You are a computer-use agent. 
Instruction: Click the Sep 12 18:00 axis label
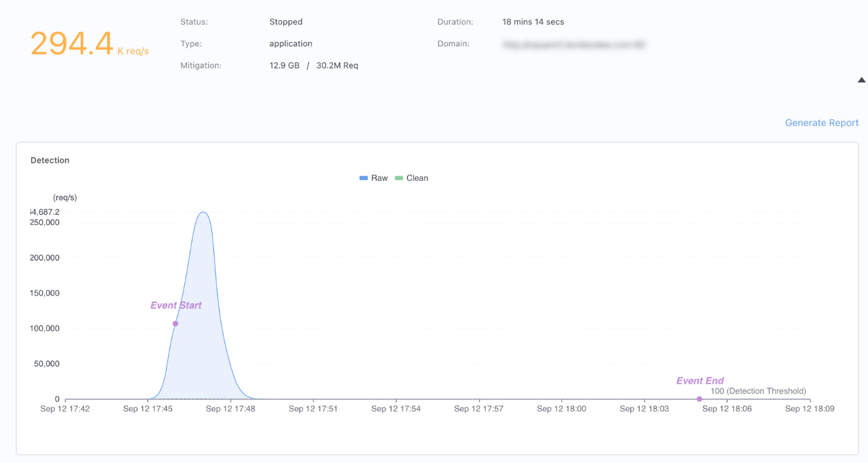(562, 409)
